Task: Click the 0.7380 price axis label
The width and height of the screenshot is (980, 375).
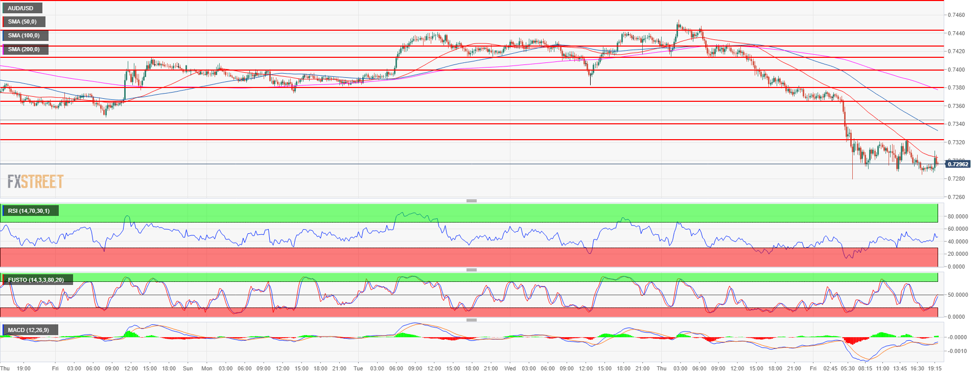Action: pyautogui.click(x=956, y=87)
